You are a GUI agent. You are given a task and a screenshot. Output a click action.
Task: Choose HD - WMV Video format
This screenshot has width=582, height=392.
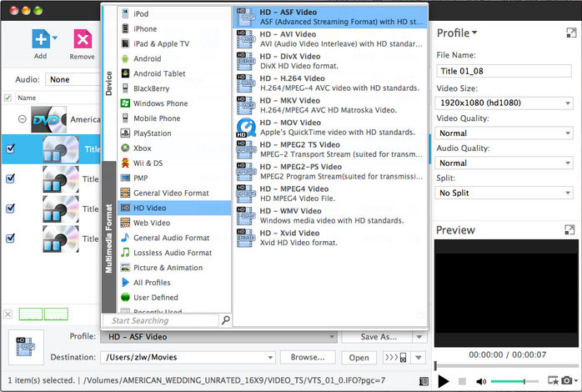coord(330,216)
